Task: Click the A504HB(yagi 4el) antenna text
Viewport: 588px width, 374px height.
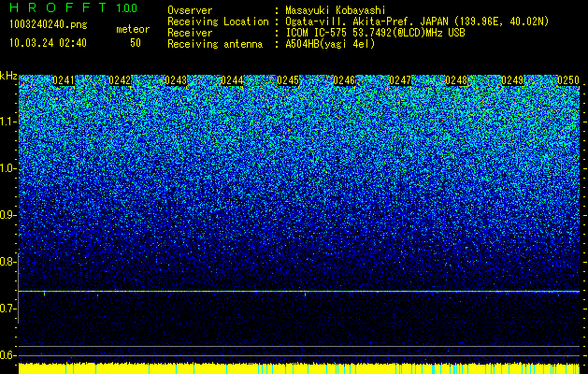Action: click(x=330, y=44)
